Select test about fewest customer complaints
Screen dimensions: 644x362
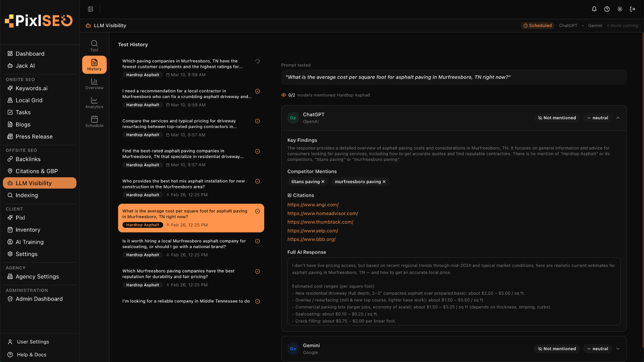coord(191,68)
